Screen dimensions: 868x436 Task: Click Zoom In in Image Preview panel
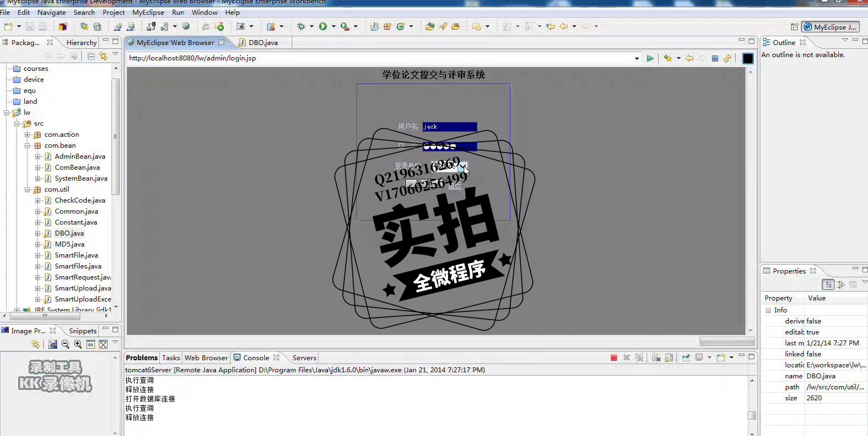78,344
